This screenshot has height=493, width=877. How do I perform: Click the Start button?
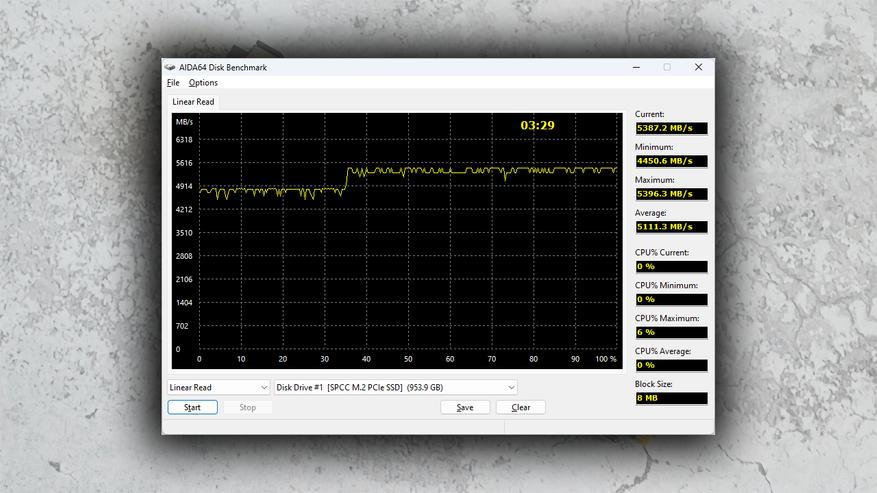[192, 407]
